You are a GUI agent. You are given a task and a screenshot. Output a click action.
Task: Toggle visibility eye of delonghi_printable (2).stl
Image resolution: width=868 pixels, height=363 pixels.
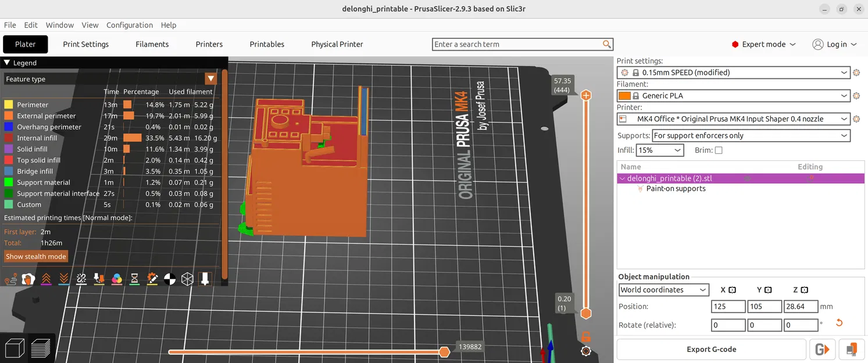(x=748, y=179)
